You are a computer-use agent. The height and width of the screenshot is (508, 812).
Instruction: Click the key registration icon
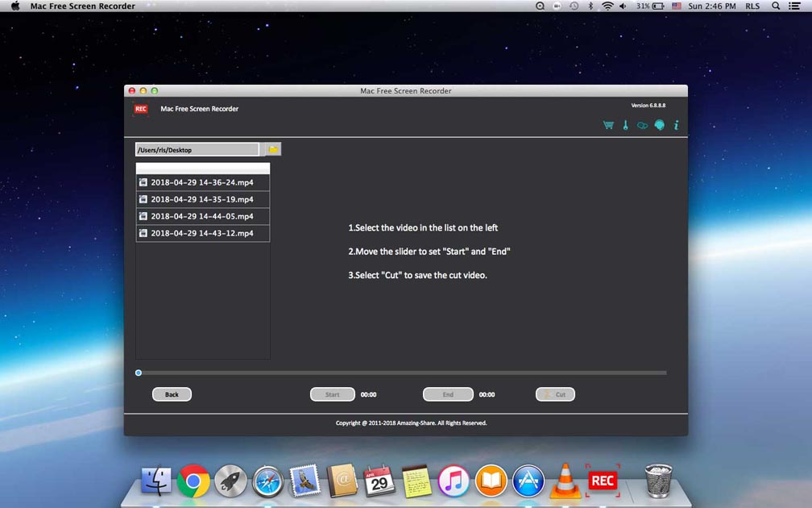[x=626, y=125]
